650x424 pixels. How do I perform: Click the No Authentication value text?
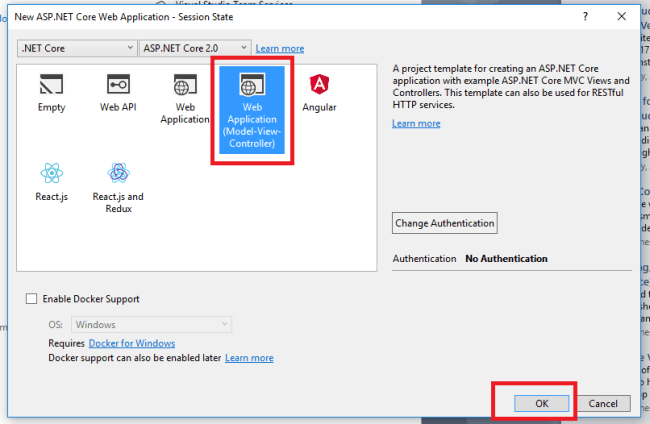(506, 259)
